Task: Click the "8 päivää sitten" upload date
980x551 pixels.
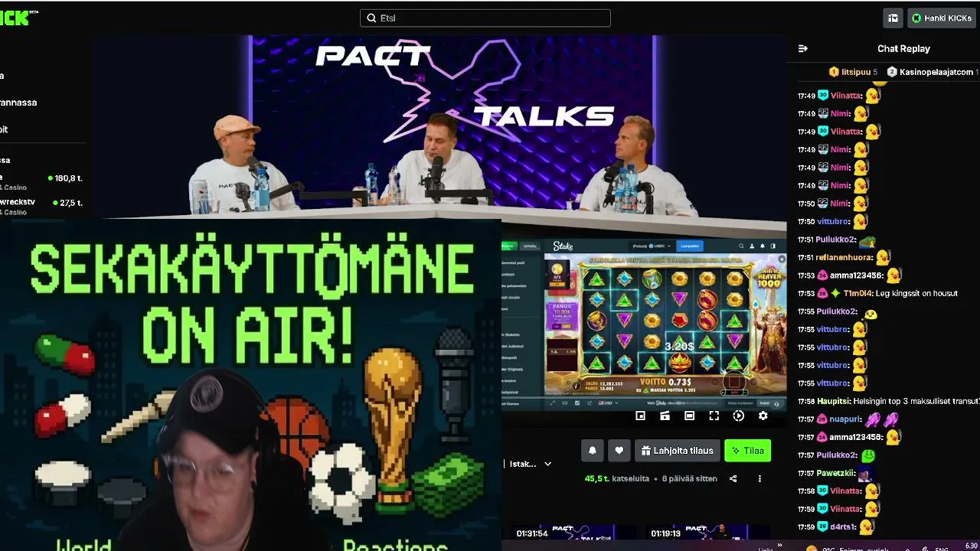Action: pyautogui.click(x=690, y=479)
